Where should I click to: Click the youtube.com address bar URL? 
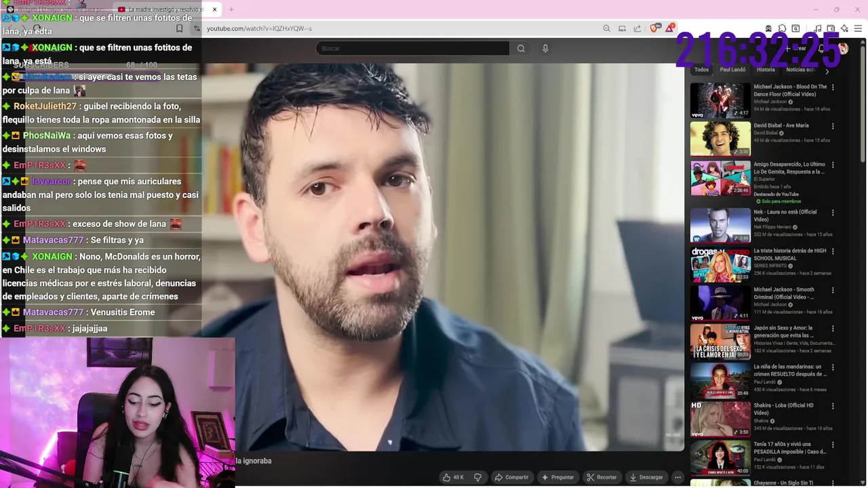(259, 28)
